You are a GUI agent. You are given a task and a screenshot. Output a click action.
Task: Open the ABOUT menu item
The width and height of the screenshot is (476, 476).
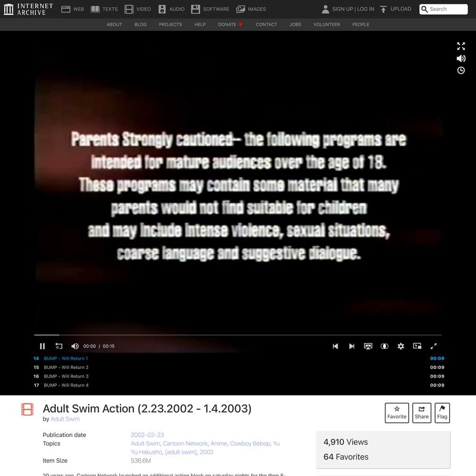tap(114, 25)
